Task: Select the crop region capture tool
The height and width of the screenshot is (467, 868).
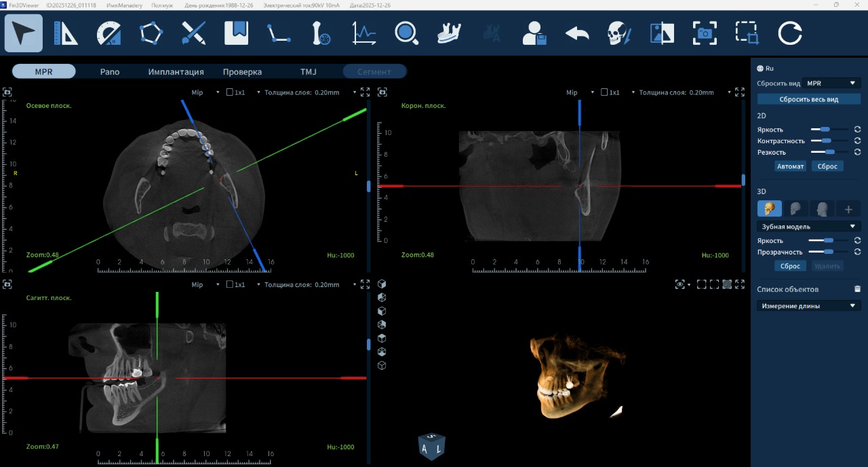Action: click(747, 33)
